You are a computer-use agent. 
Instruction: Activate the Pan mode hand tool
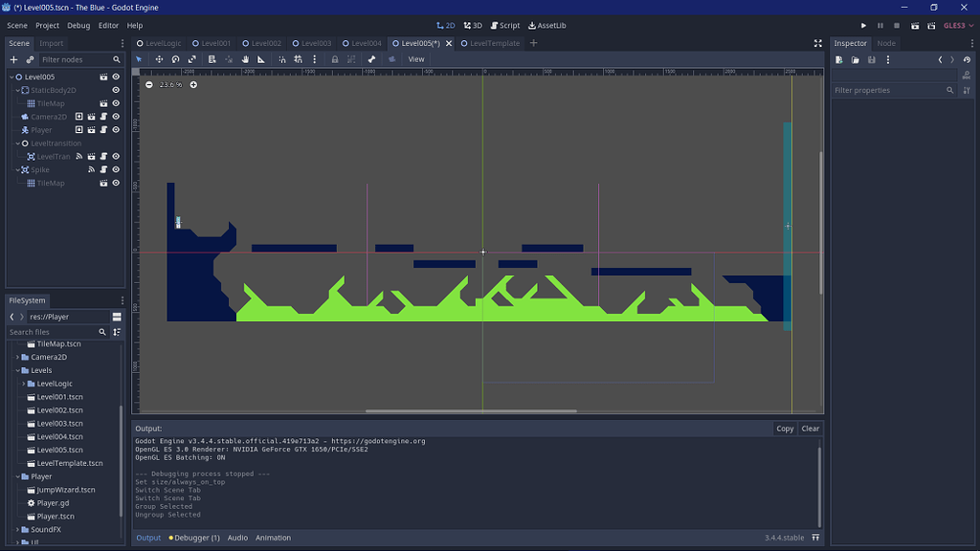click(245, 59)
